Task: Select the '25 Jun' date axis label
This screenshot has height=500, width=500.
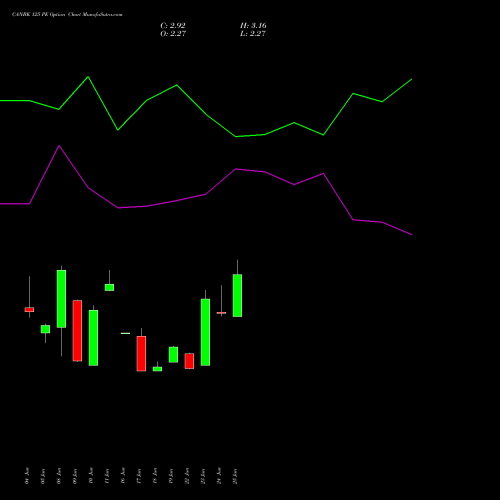Action: pos(235,476)
